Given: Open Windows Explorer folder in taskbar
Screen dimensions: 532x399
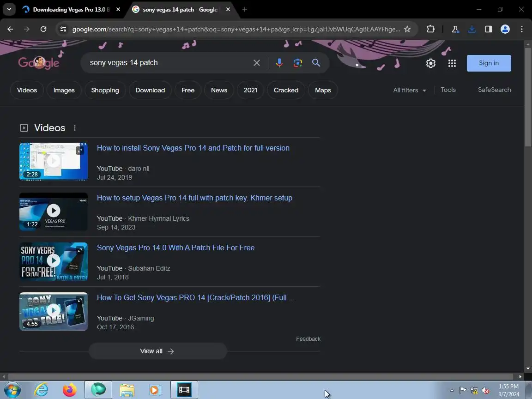Looking at the screenshot, I should (x=127, y=390).
